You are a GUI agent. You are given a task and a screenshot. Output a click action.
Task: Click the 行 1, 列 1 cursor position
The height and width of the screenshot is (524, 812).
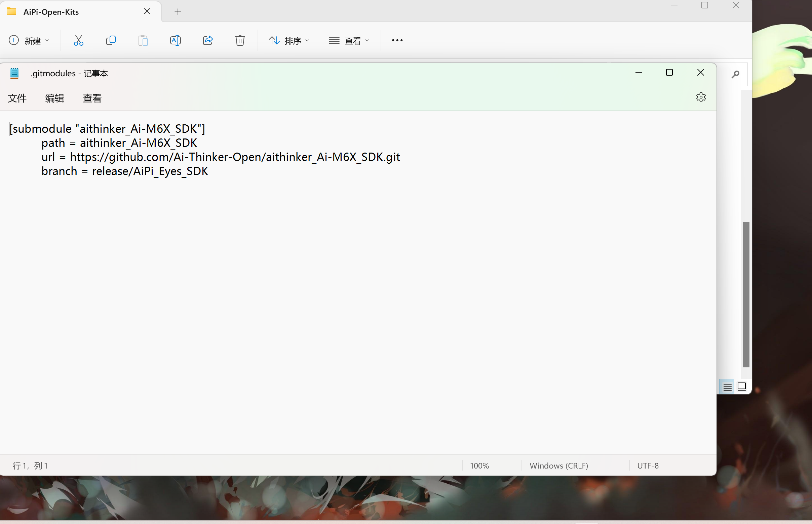pyautogui.click(x=31, y=466)
